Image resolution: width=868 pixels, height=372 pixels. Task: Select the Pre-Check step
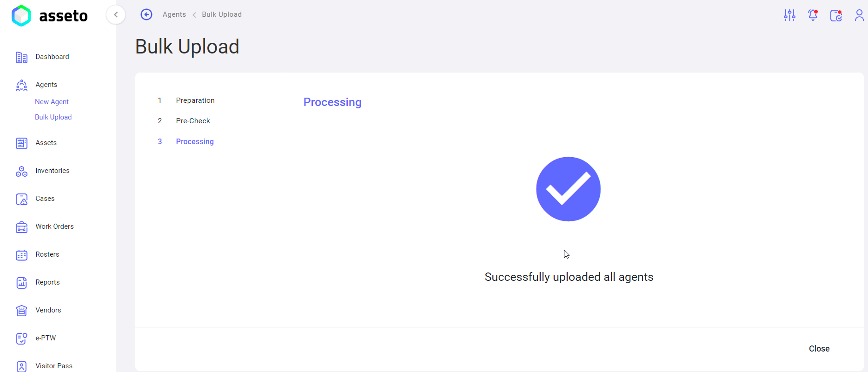tap(193, 121)
